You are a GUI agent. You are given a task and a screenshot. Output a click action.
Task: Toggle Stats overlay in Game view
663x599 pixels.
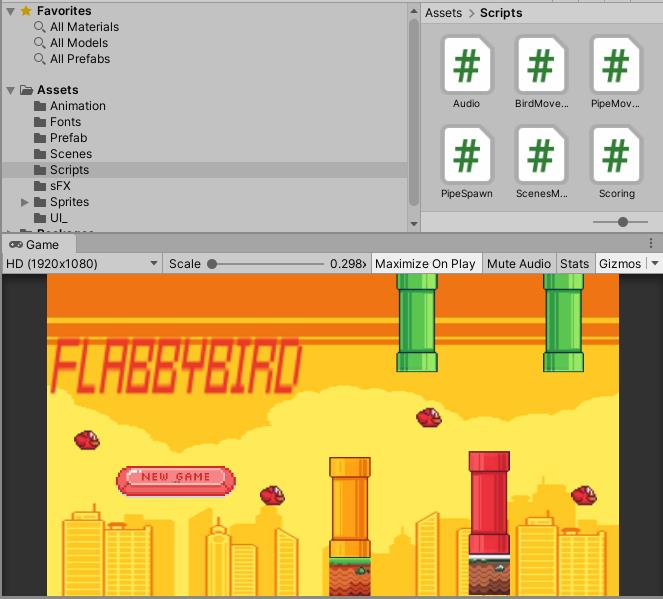574,264
